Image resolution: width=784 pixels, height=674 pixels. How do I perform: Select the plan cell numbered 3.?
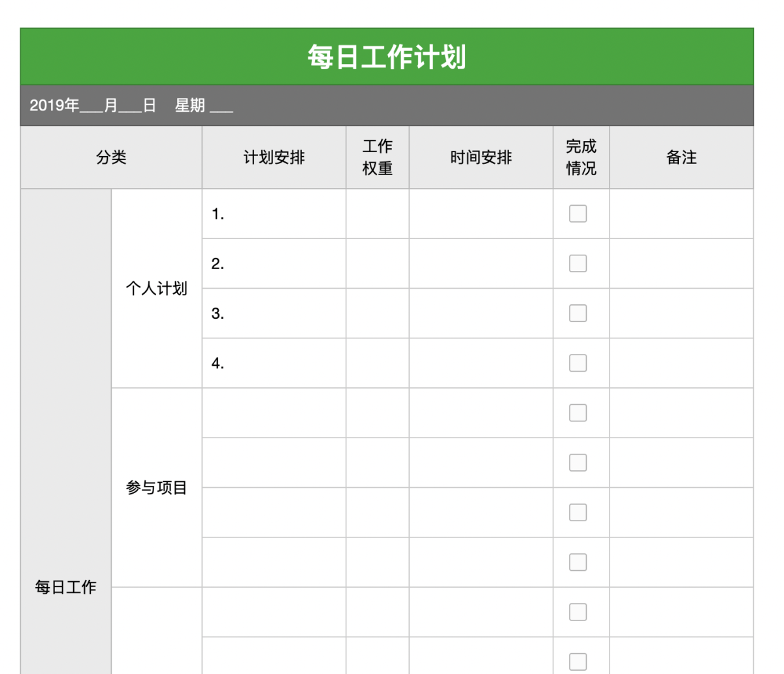pos(274,313)
